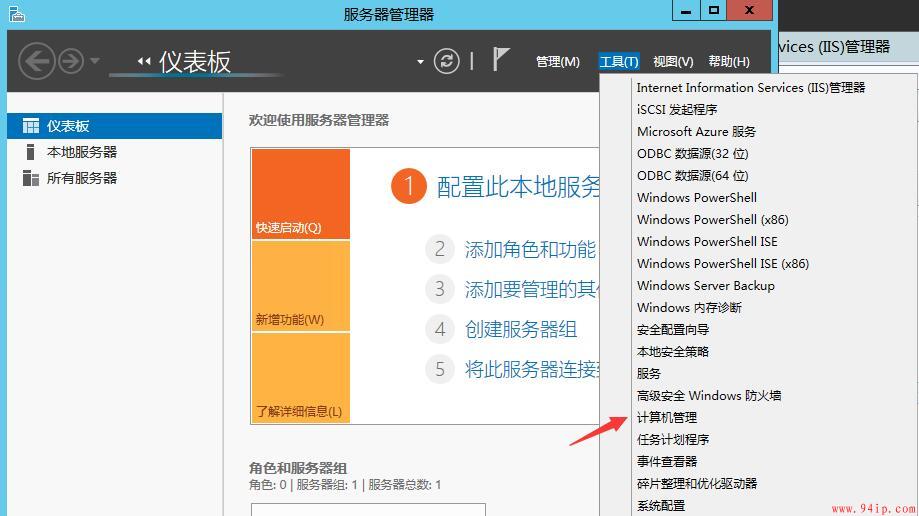919x516 pixels.
Task: Open 计算机管理 from Tools menu
Action: [x=667, y=417]
